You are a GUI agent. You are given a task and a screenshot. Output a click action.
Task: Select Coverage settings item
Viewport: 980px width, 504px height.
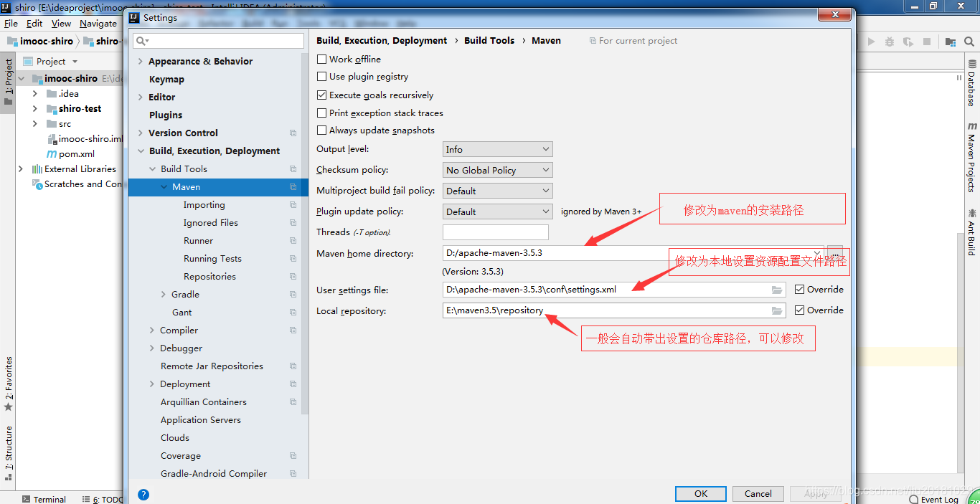point(180,456)
